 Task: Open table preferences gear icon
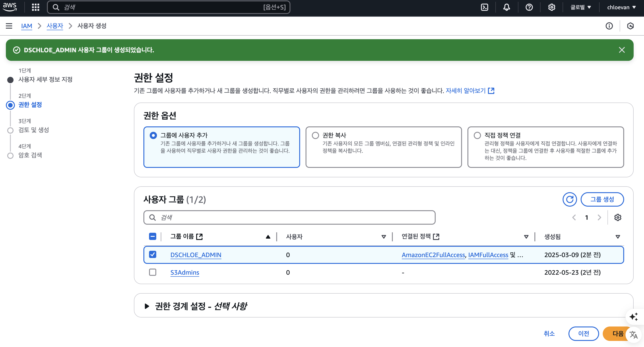618,217
